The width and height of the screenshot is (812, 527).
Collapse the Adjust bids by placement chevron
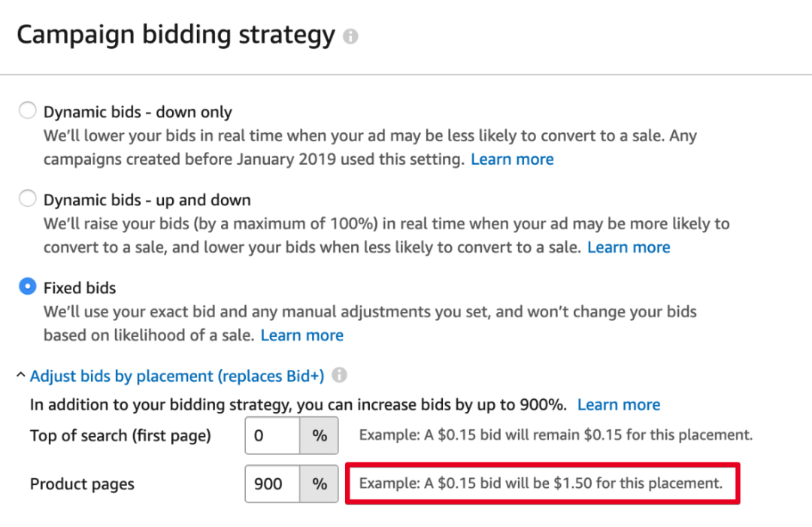[21, 375]
